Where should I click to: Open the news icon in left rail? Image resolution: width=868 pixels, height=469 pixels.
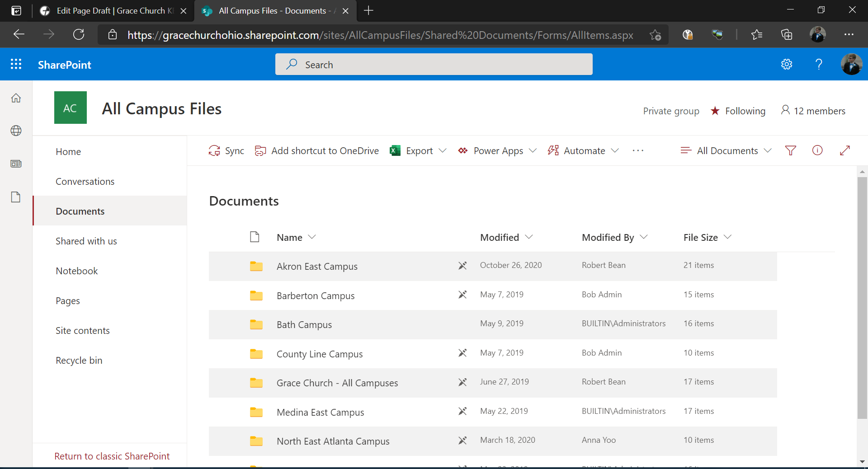tap(16, 164)
